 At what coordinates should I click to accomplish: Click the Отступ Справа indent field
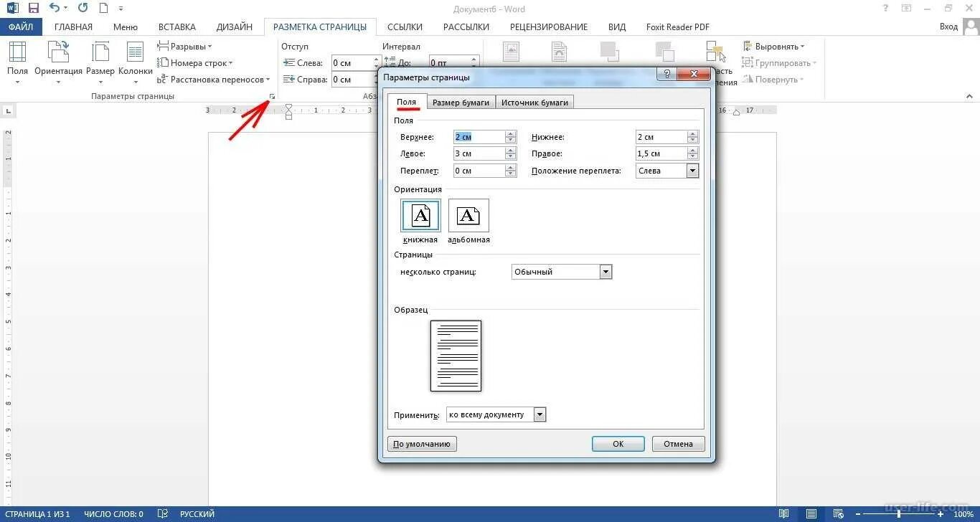[x=351, y=80]
